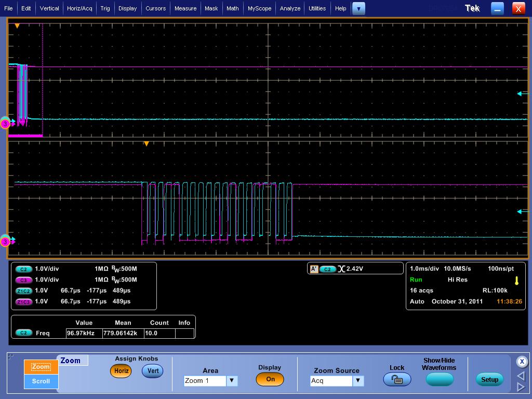Image resolution: width=532 pixels, height=399 pixels.
Task: Click the C2 badge in Freq measurement row
Action: coord(24,333)
